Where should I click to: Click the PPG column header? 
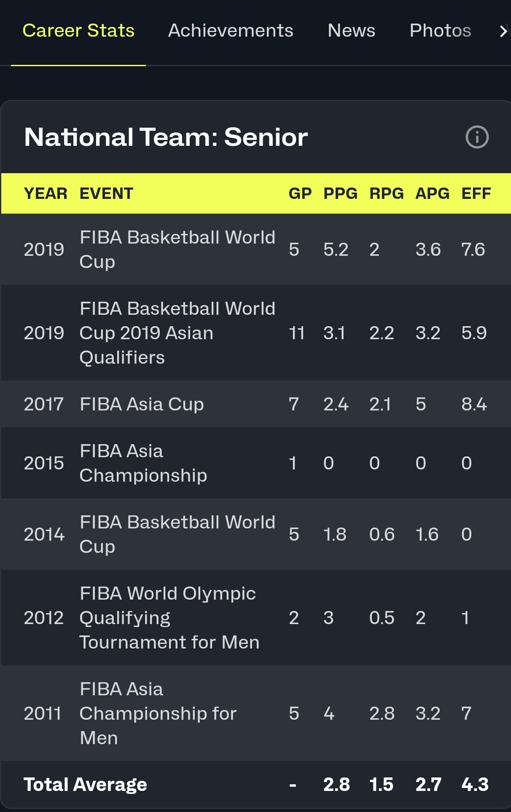(x=340, y=193)
